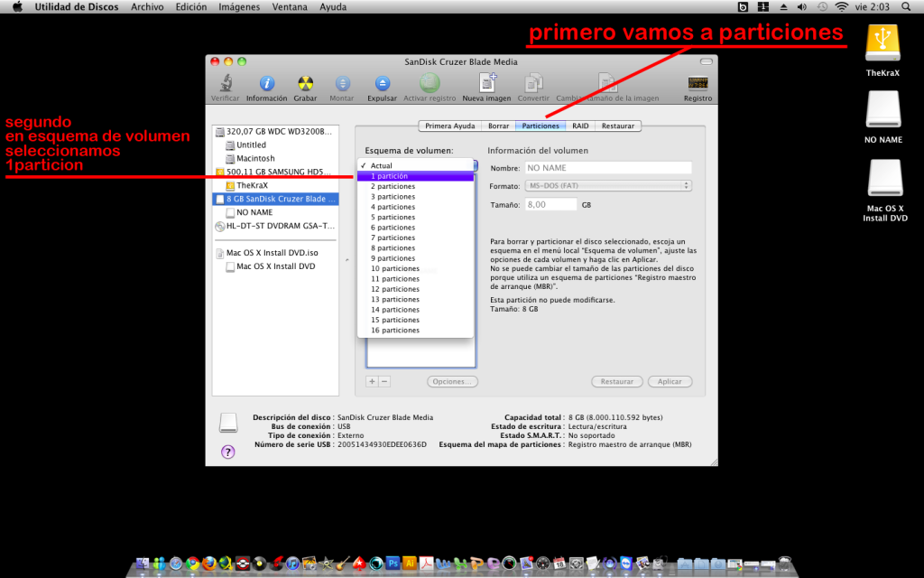Select Mac OS X Install DVD.iso image
Image resolution: width=924 pixels, height=578 pixels.
point(275,253)
